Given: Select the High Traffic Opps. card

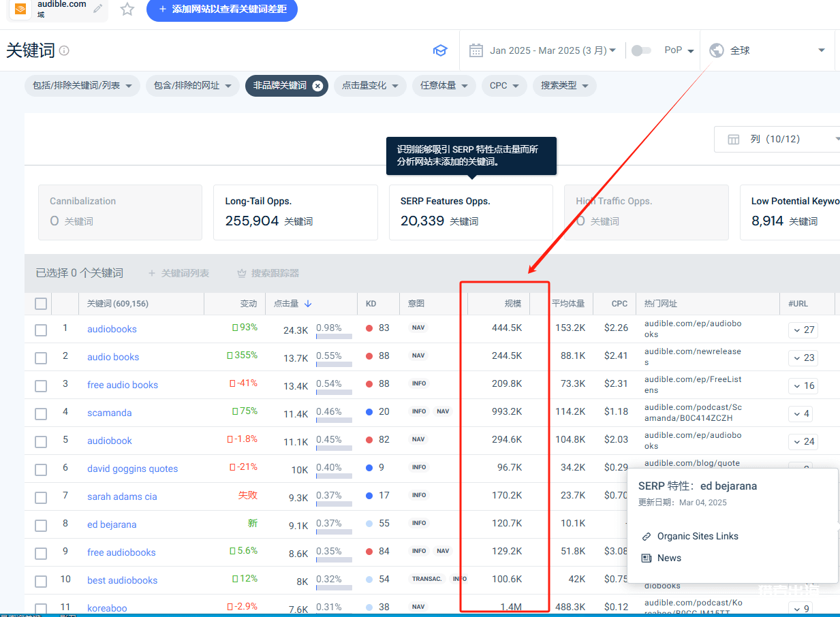Looking at the screenshot, I should click(x=647, y=212).
